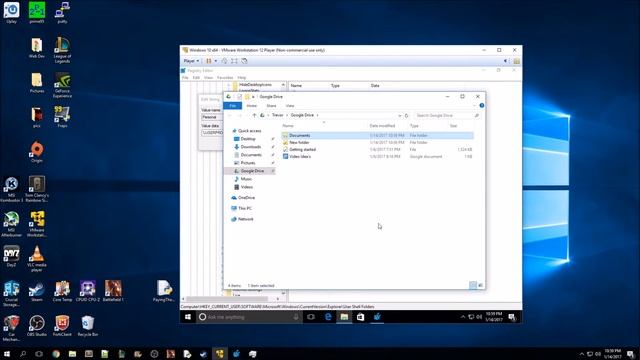The image size is (640, 360).
Task: Click the refresh button beside the address bar
Action: point(406,116)
